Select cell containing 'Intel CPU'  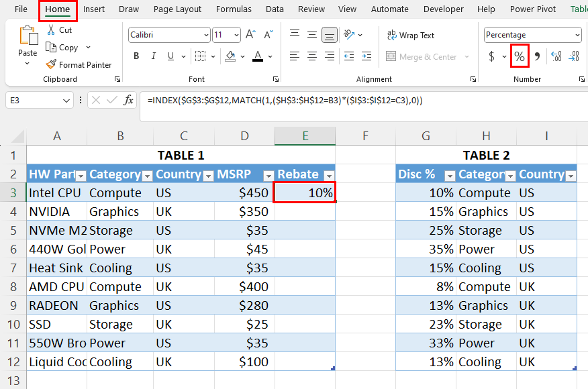coord(56,192)
